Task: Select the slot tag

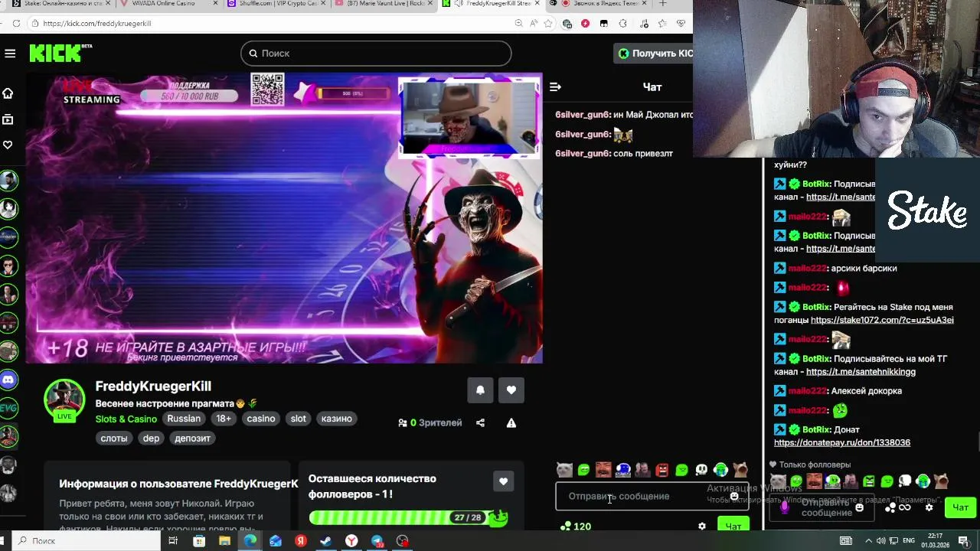Action: click(299, 419)
